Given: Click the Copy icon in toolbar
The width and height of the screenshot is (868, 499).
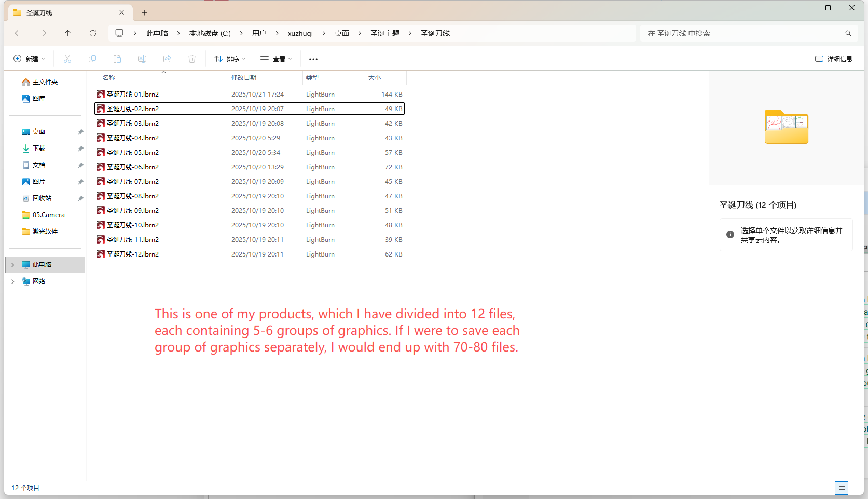Looking at the screenshot, I should click(92, 59).
